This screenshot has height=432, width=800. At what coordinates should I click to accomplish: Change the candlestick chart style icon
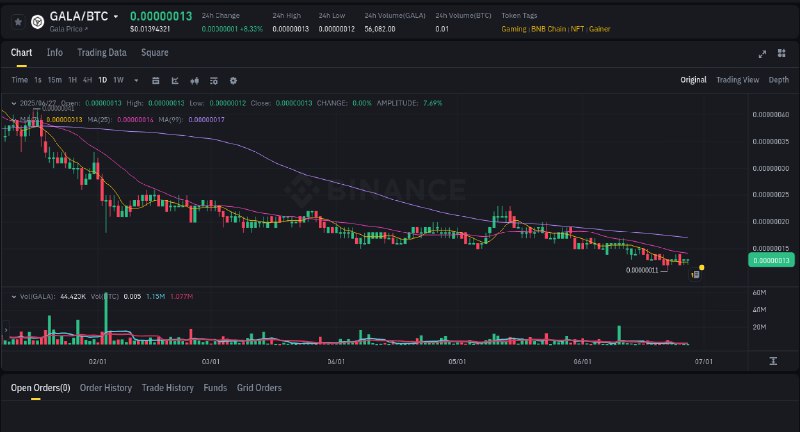point(194,81)
